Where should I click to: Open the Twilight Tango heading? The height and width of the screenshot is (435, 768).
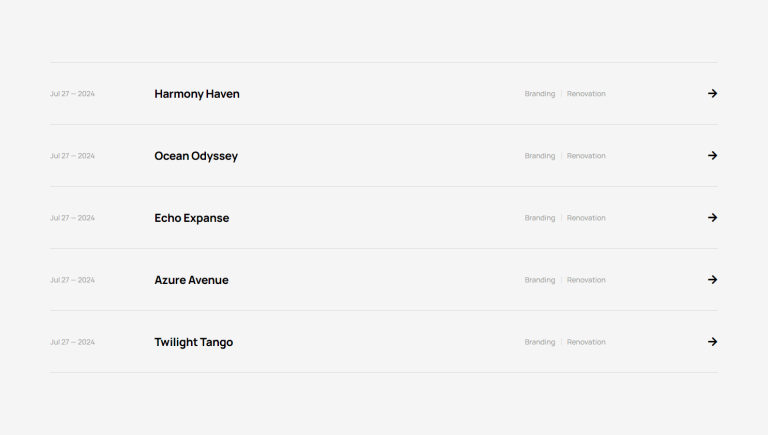point(193,342)
